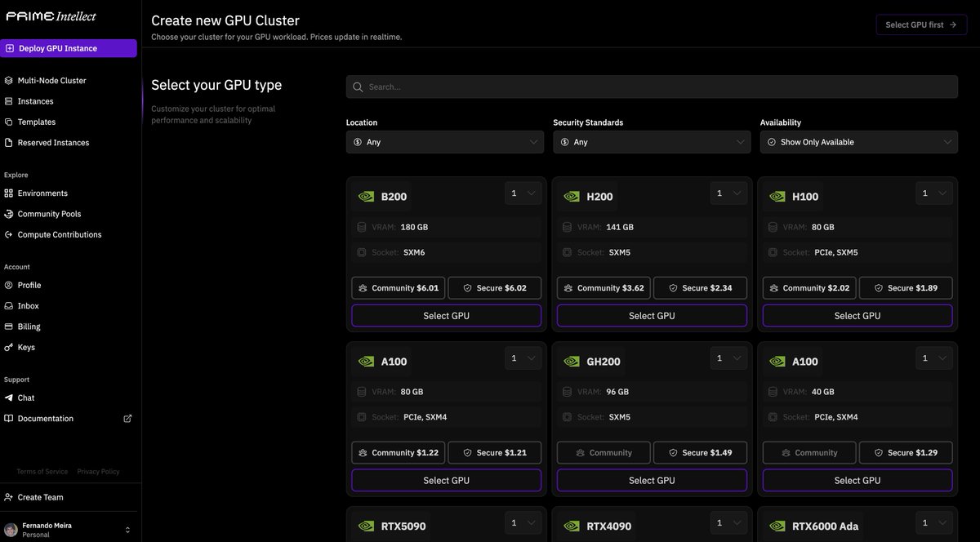The height and width of the screenshot is (542, 980).
Task: Open the H200 GPU count dropdown
Action: (728, 193)
